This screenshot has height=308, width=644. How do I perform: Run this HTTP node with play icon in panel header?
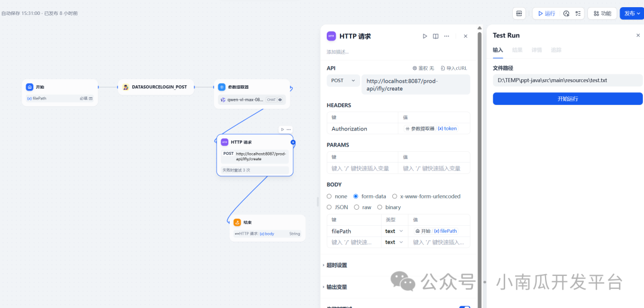tap(425, 36)
